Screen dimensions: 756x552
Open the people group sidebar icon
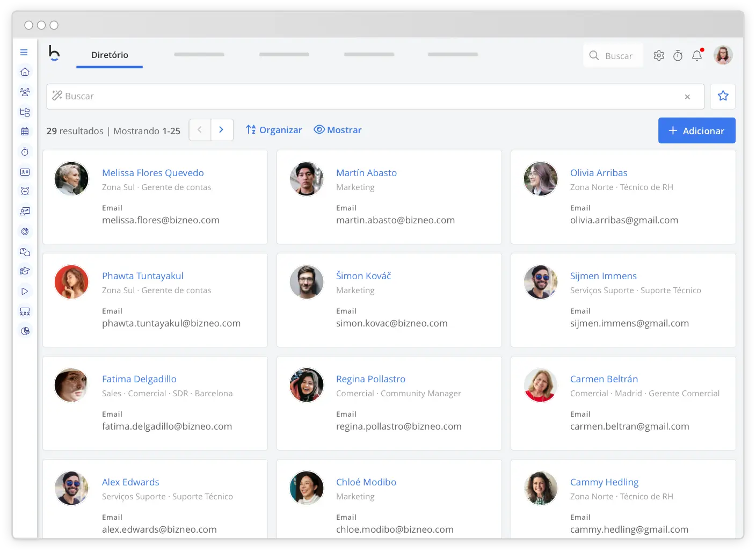click(x=25, y=92)
